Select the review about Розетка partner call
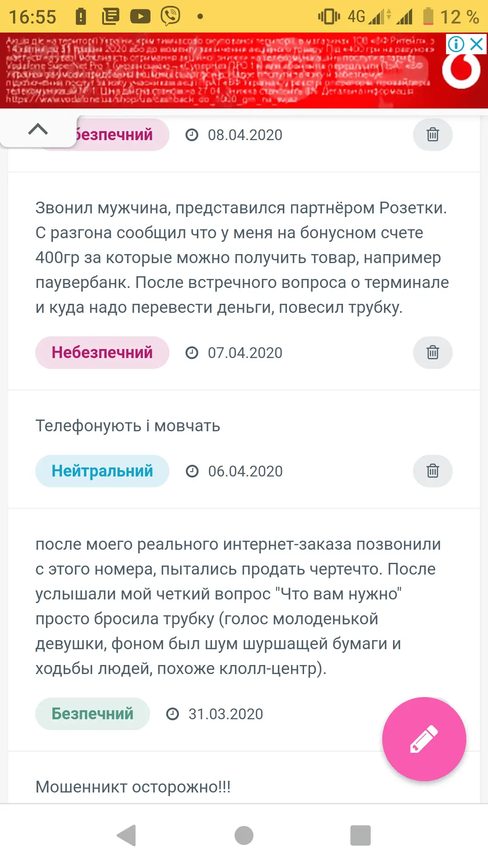 242,258
